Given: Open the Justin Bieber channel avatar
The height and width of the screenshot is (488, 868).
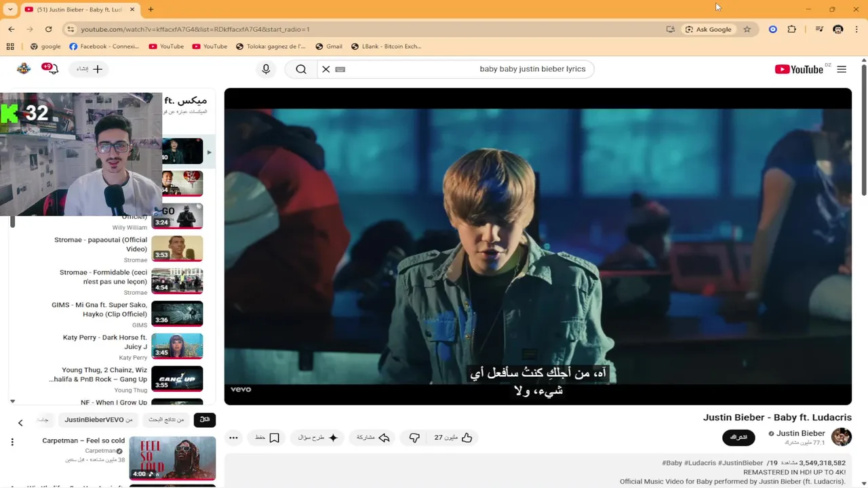Looking at the screenshot, I should click(x=842, y=437).
